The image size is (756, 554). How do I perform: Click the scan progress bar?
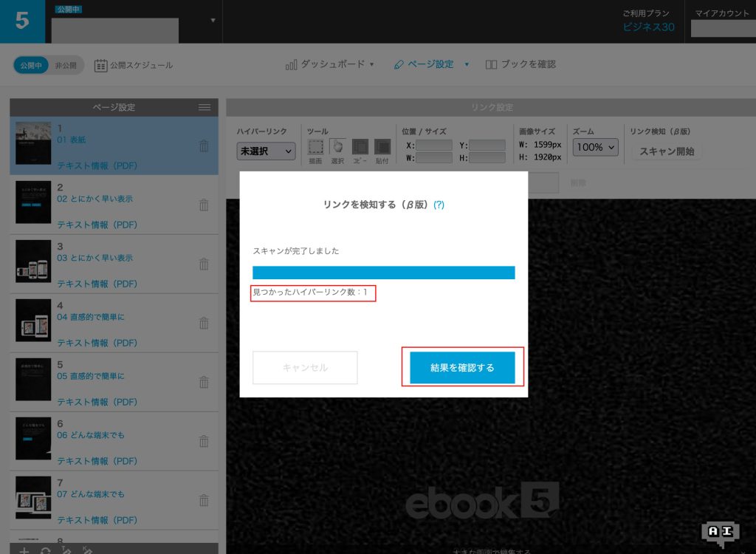point(383,273)
